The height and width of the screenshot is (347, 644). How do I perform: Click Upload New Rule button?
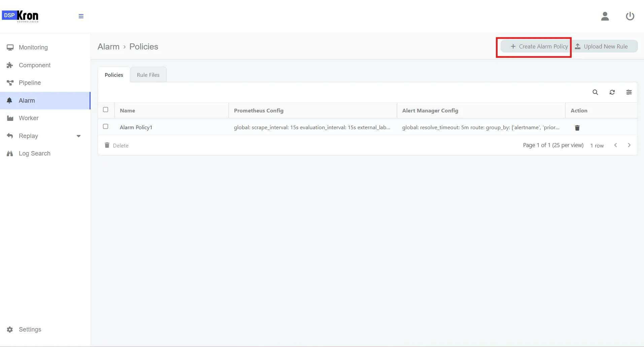[x=604, y=46]
